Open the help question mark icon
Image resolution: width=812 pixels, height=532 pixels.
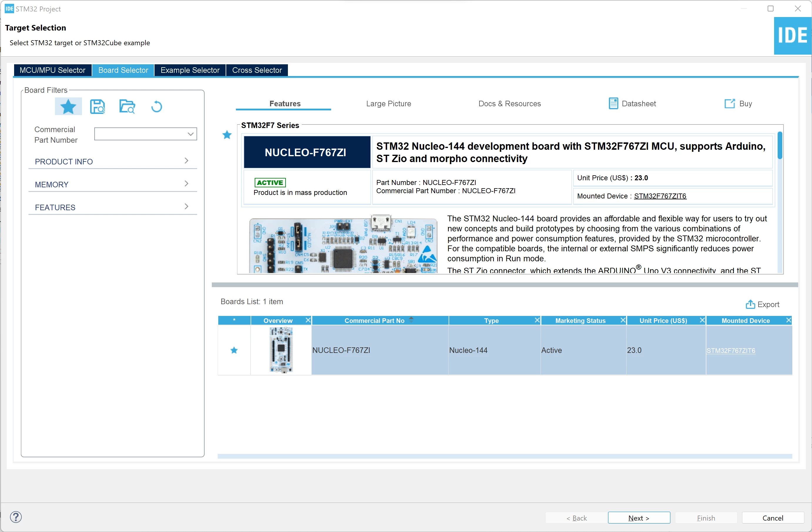(x=16, y=517)
